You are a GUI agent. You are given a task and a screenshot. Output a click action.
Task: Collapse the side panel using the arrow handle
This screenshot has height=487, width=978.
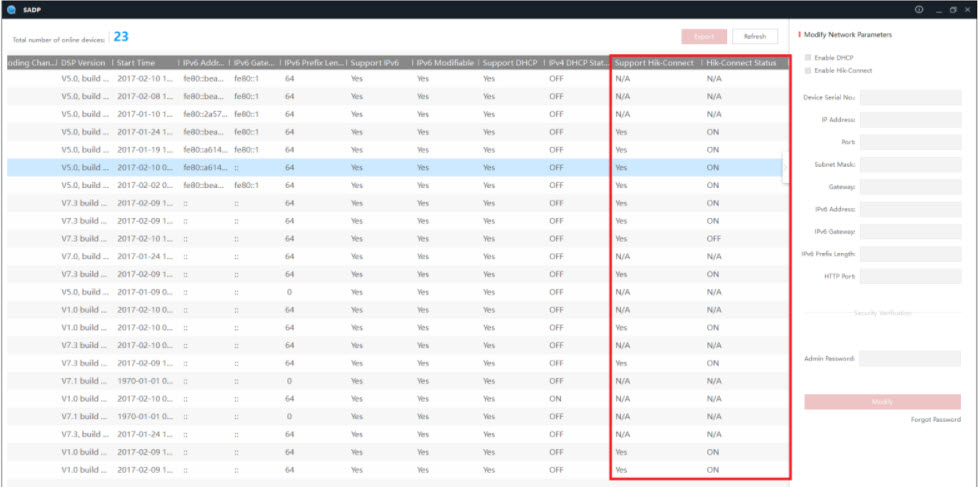click(786, 168)
